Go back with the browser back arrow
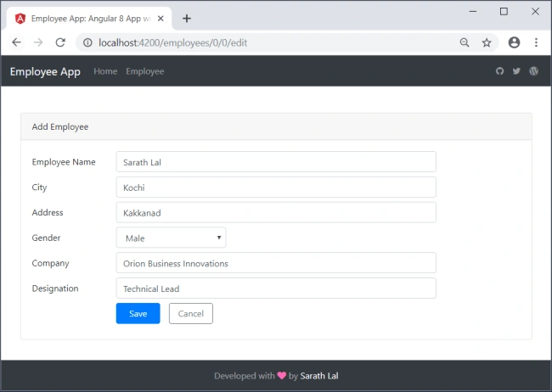This screenshot has height=392, width=552. [16, 42]
